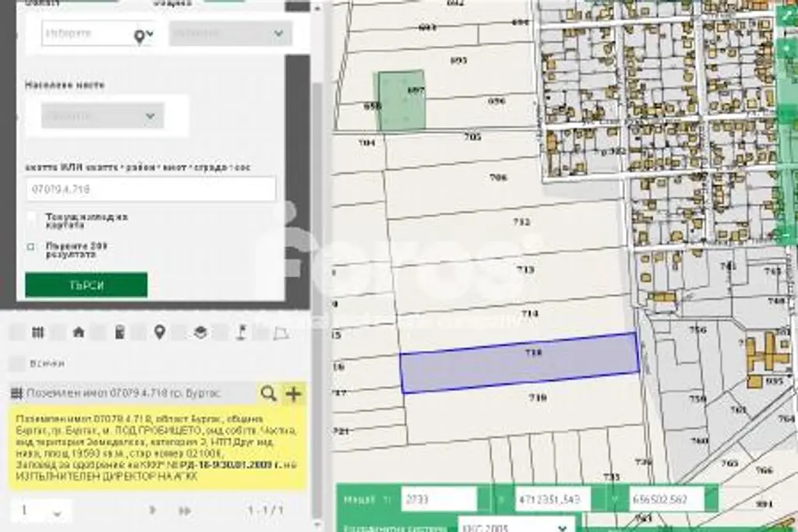Go to the next results page arrow
Viewport: 798px width, 532px height.
click(153, 510)
